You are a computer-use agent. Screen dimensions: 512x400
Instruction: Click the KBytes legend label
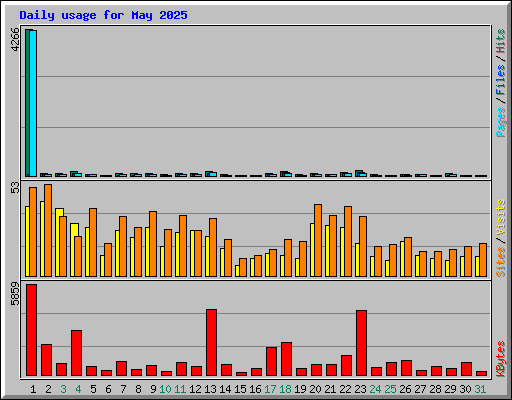pyautogui.click(x=501, y=359)
